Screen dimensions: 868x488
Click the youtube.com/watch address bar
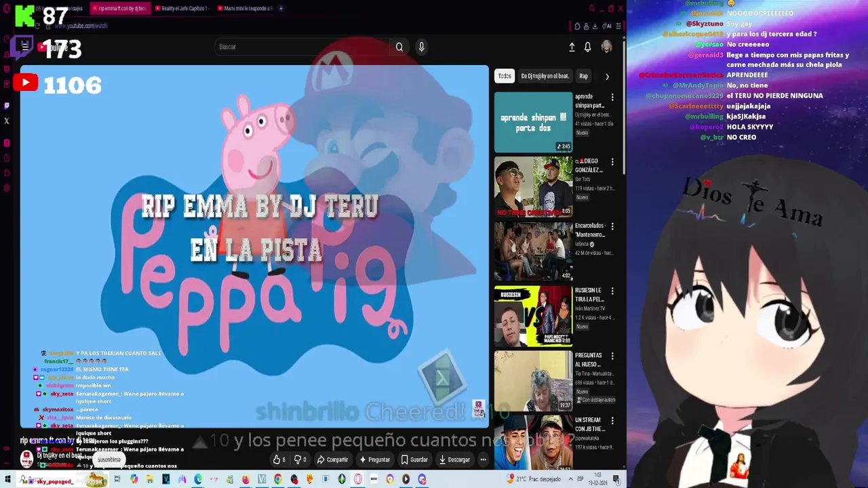point(81,26)
